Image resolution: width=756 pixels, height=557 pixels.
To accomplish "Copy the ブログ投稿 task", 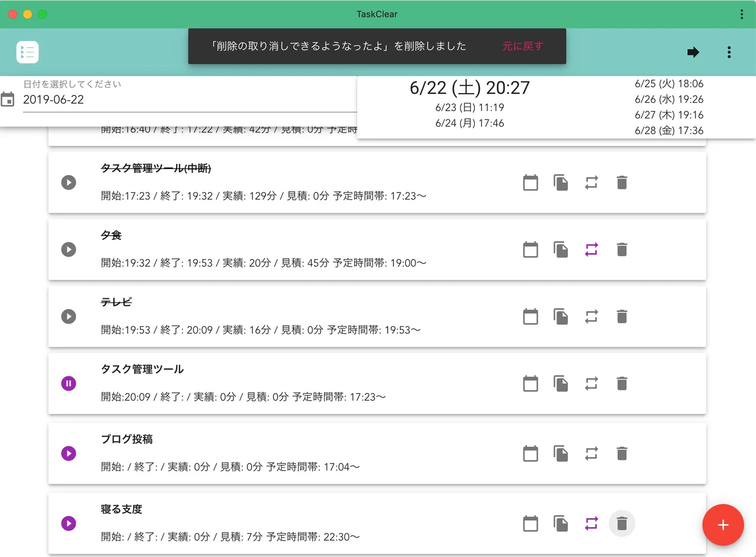I will coord(561,453).
